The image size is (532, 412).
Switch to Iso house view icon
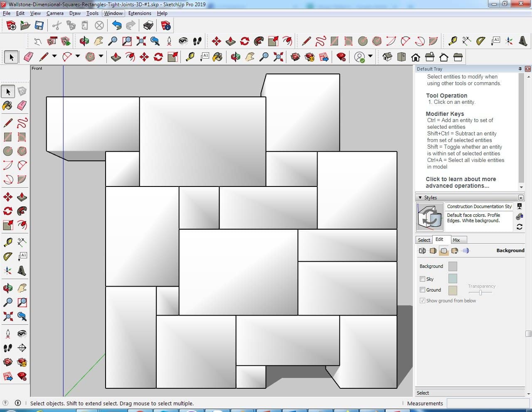tap(387, 57)
